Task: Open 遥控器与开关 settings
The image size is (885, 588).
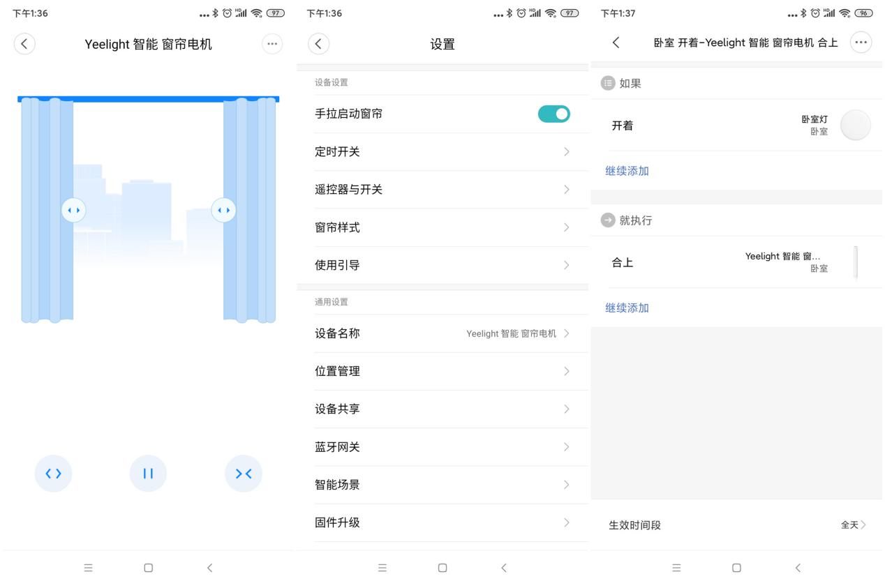Action: tap(442, 190)
